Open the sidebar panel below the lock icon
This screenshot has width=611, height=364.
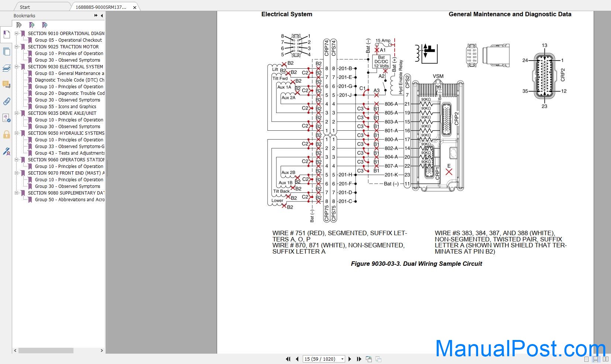6,151
